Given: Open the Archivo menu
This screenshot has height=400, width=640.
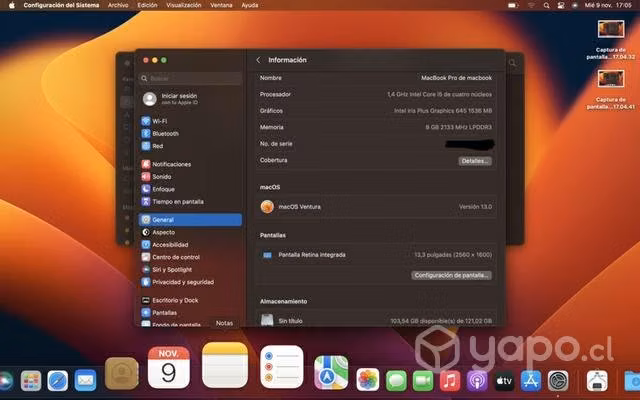Looking at the screenshot, I should 118,5.
